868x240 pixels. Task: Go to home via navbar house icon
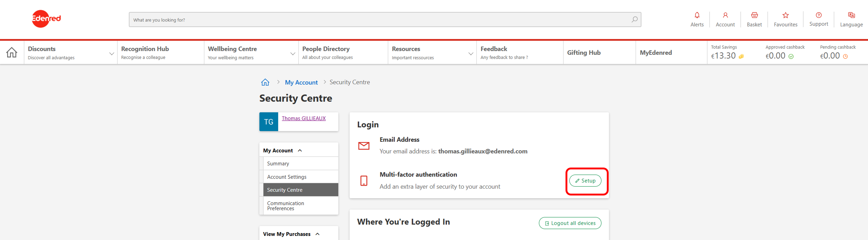[12, 52]
